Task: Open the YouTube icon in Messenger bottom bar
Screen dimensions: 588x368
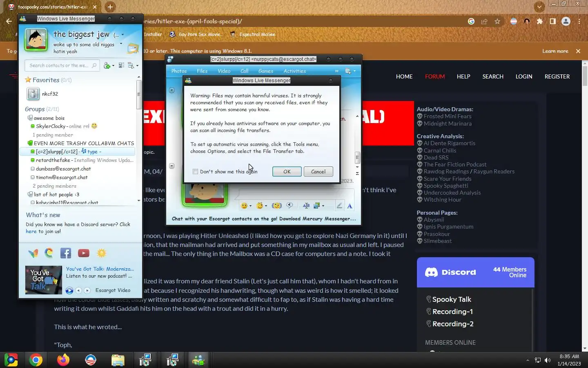Action: [x=84, y=253]
